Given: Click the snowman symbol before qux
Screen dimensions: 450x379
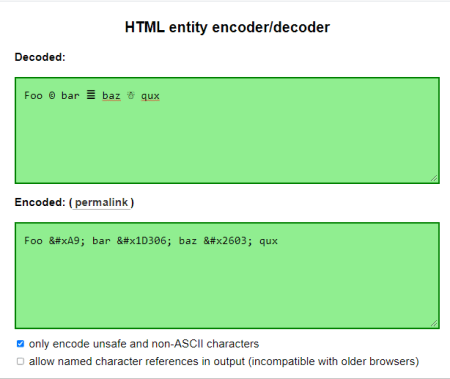Looking at the screenshot, I should click(131, 95).
